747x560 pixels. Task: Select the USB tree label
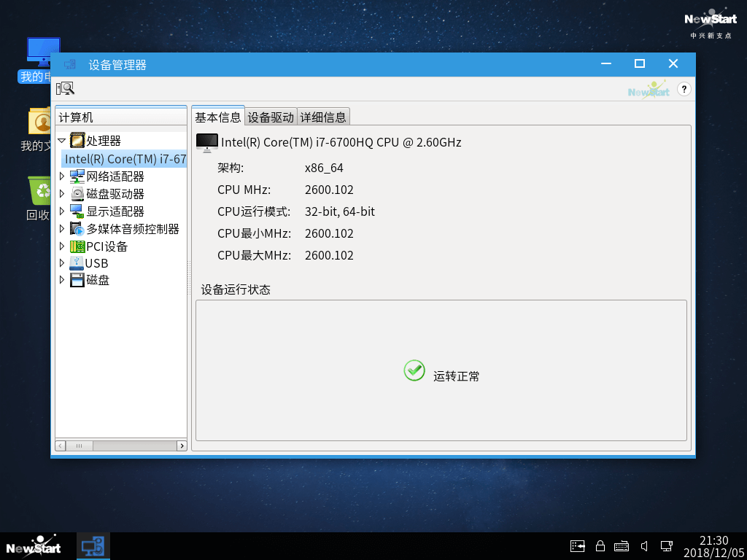click(97, 263)
